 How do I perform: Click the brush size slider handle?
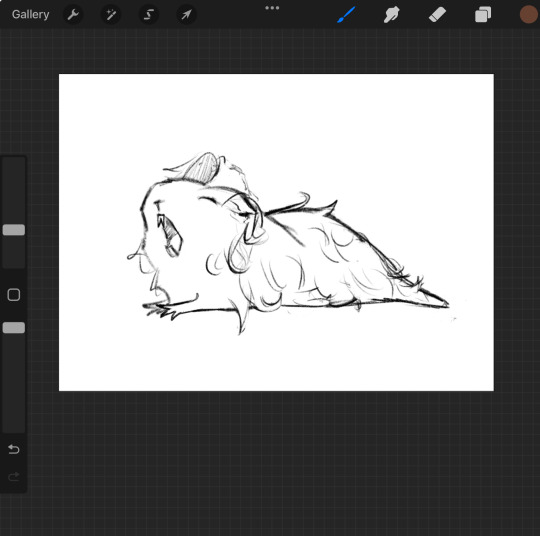pyautogui.click(x=14, y=230)
